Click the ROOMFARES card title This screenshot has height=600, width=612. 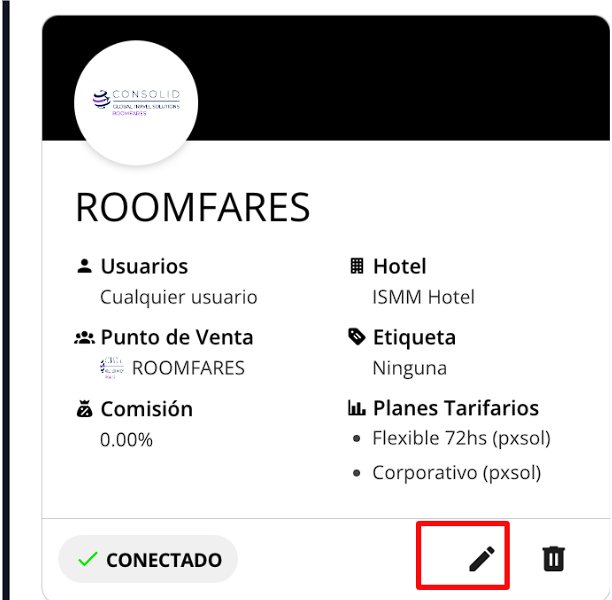(192, 208)
